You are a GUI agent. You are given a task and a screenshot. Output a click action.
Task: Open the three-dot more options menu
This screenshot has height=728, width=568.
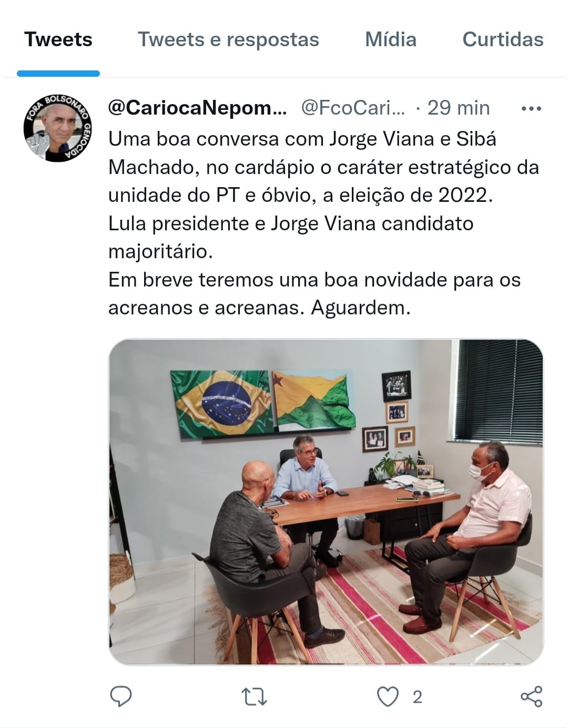(531, 108)
